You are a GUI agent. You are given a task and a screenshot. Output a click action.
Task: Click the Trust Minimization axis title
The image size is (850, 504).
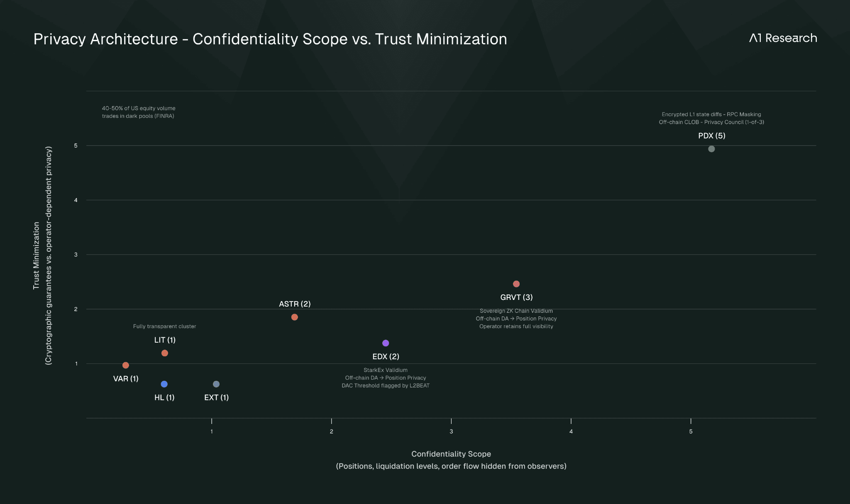point(37,256)
